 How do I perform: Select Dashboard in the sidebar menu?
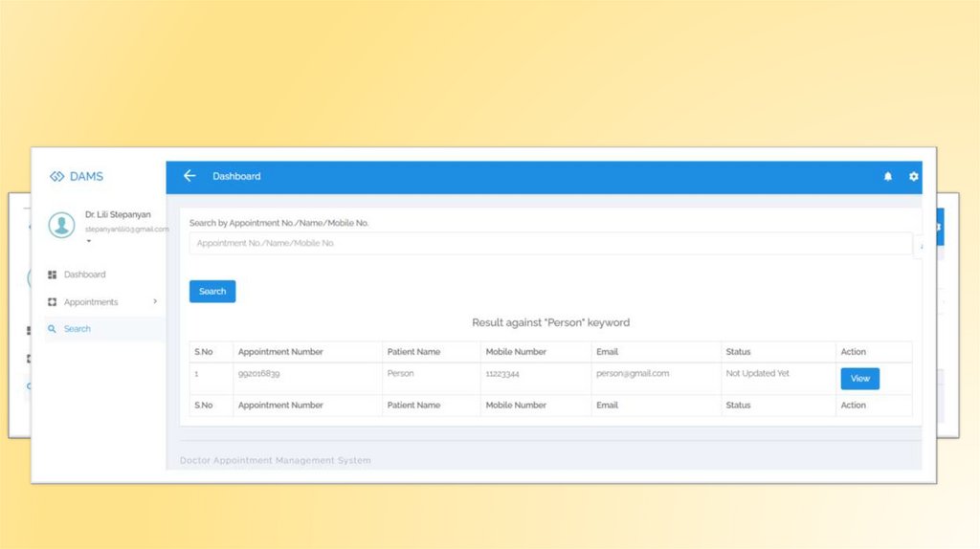tap(84, 274)
